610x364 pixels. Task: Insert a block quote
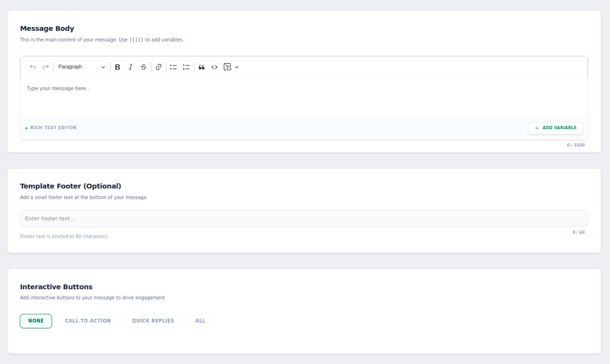202,67
